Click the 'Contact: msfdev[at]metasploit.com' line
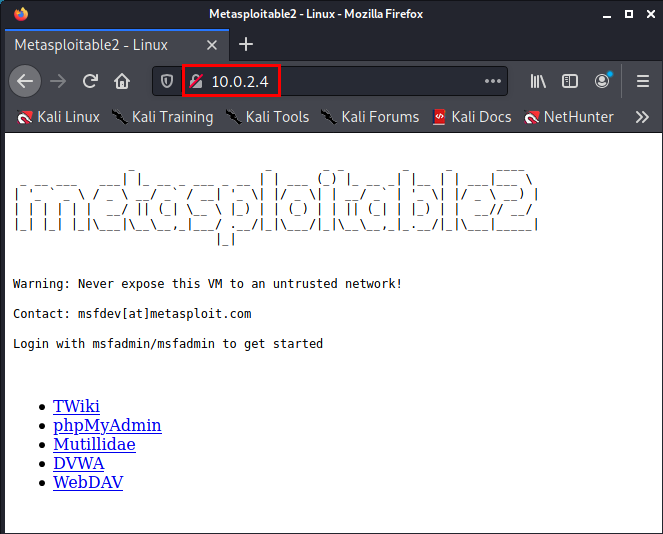The image size is (663, 534). pos(132,313)
